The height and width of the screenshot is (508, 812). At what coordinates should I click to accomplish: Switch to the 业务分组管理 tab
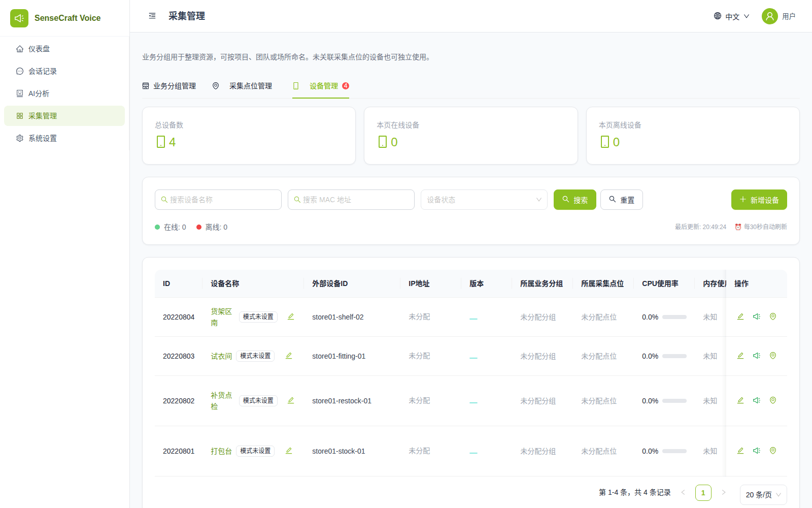(169, 86)
